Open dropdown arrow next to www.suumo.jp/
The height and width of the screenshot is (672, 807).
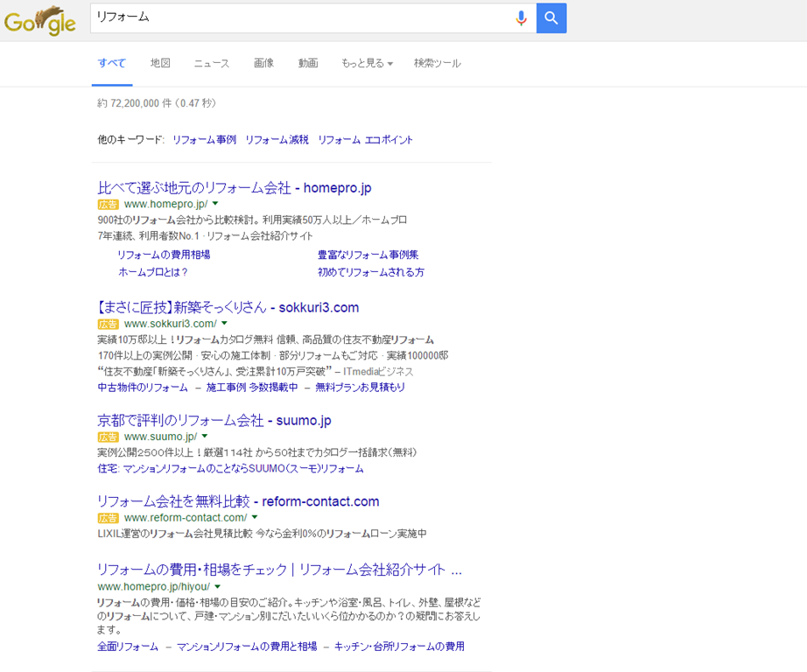coord(205,436)
